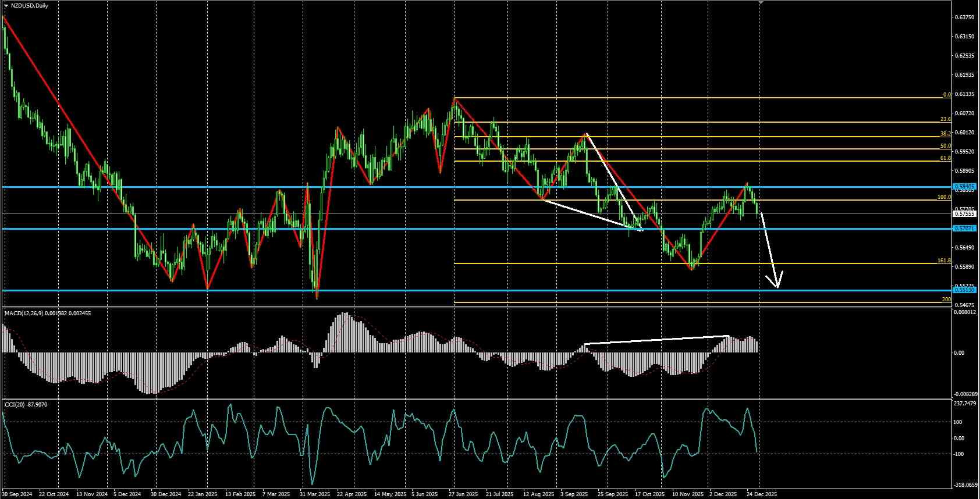Select the Fibonacci 61.8 level label
The height and width of the screenshot is (499, 980).
(x=946, y=158)
